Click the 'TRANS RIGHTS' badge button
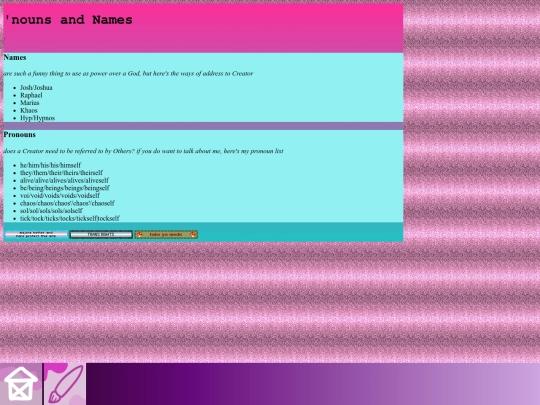 (x=101, y=235)
